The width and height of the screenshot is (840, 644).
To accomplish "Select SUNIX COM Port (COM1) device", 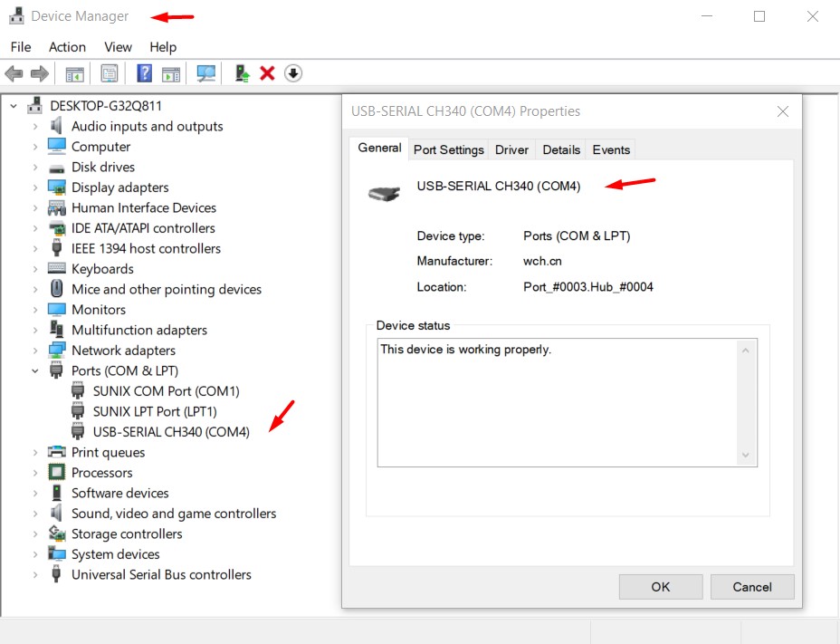I will (166, 391).
